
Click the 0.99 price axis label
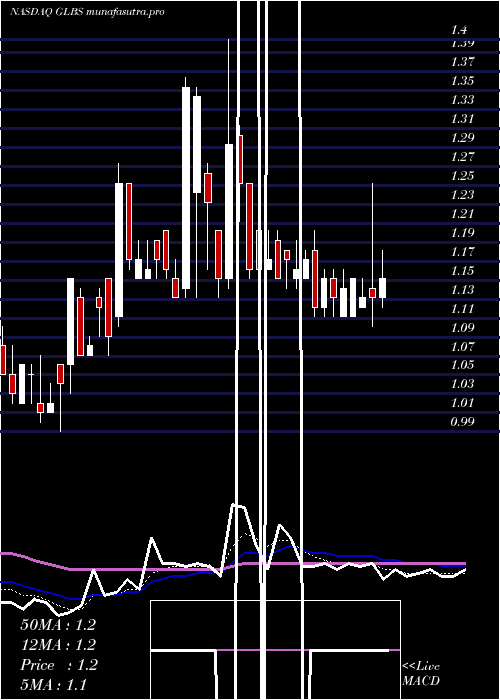coord(462,421)
